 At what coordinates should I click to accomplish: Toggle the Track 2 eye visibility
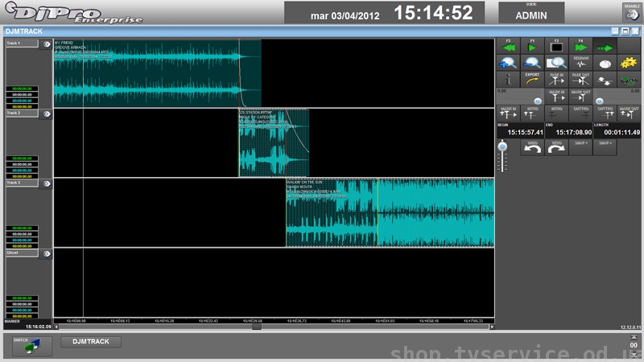pos(47,113)
